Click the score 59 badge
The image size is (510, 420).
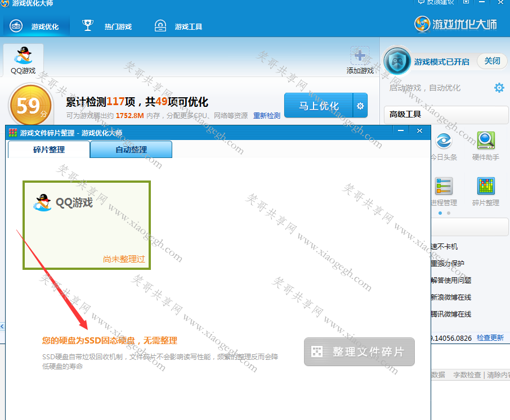31,105
